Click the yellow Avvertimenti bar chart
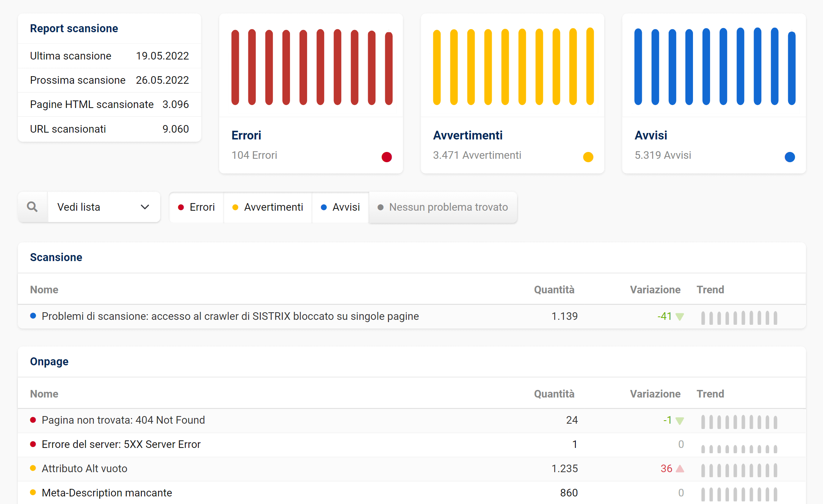Image resolution: width=823 pixels, height=504 pixels. (x=513, y=66)
